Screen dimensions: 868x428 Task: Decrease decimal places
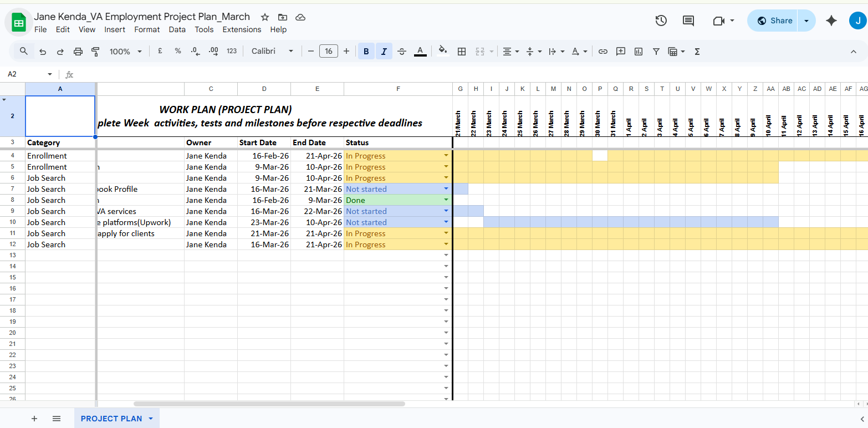[x=196, y=51]
